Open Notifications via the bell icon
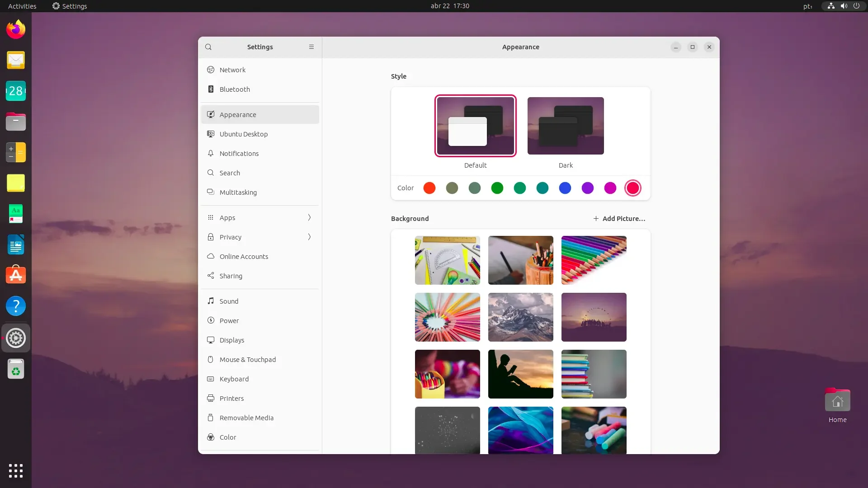 tap(211, 154)
